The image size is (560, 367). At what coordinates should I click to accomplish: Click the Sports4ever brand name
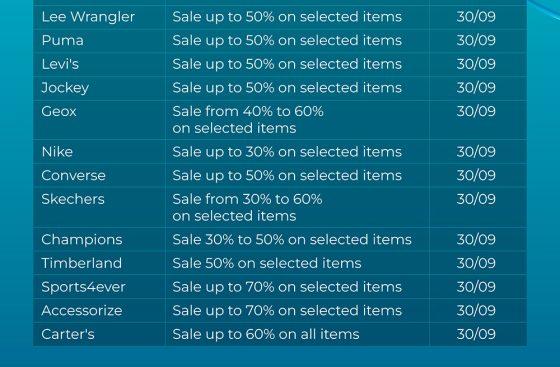click(x=83, y=287)
